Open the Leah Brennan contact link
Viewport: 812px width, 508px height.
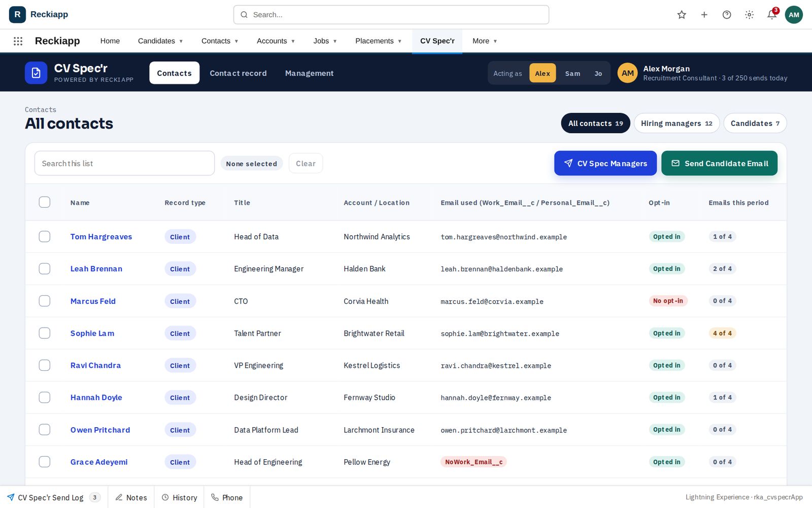(96, 269)
